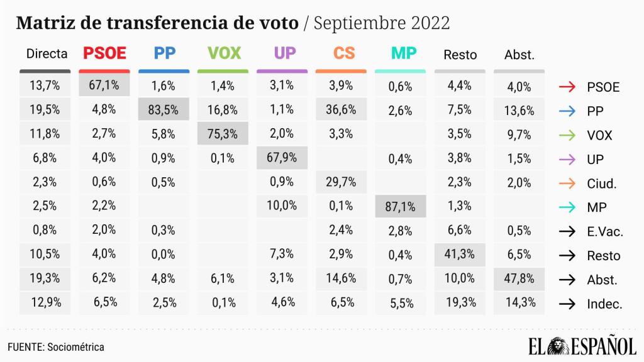Select the PSOE column header
The width and height of the screenshot is (644, 362).
pyautogui.click(x=104, y=53)
